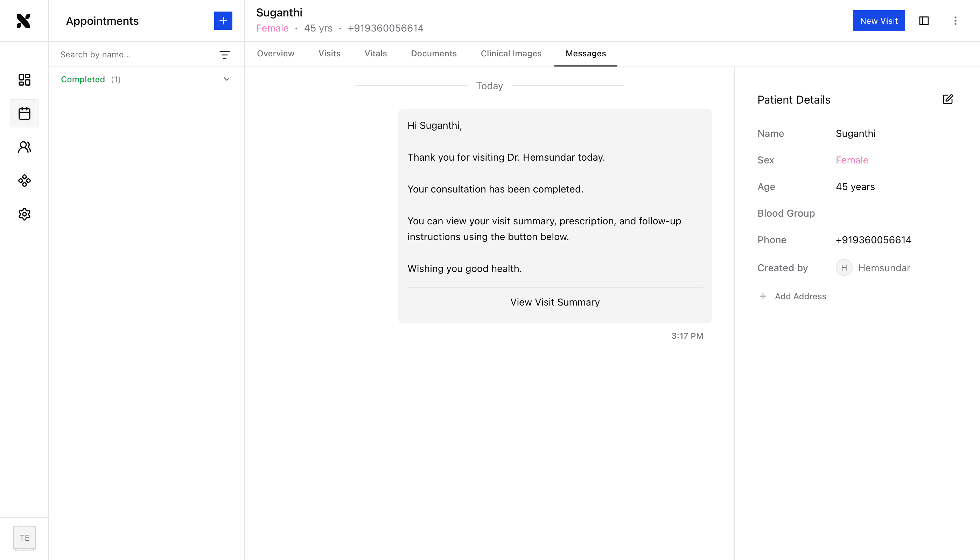Click 'Thank you for visiting Dr. Hemsundar' line
This screenshot has height=560, width=980.
coord(506,157)
